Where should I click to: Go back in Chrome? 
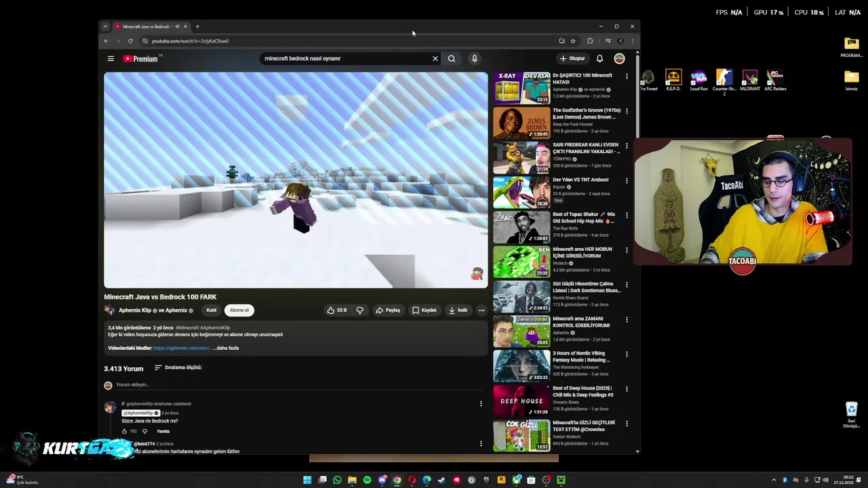click(x=106, y=41)
